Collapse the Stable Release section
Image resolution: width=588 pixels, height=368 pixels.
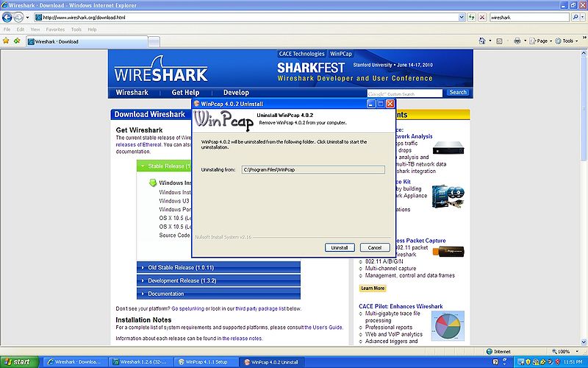pos(164,166)
